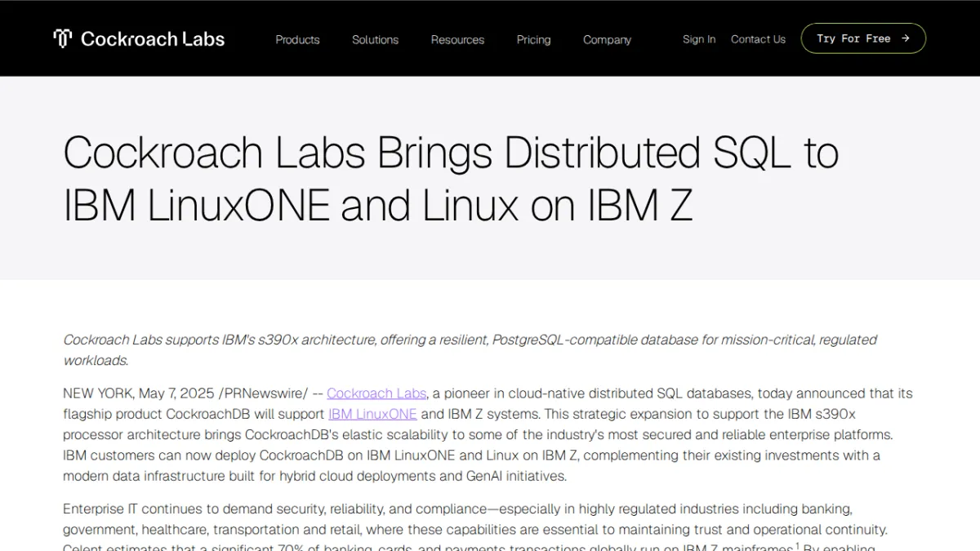The image size is (980, 551).
Task: Click the Try For Free button
Action: 863,38
